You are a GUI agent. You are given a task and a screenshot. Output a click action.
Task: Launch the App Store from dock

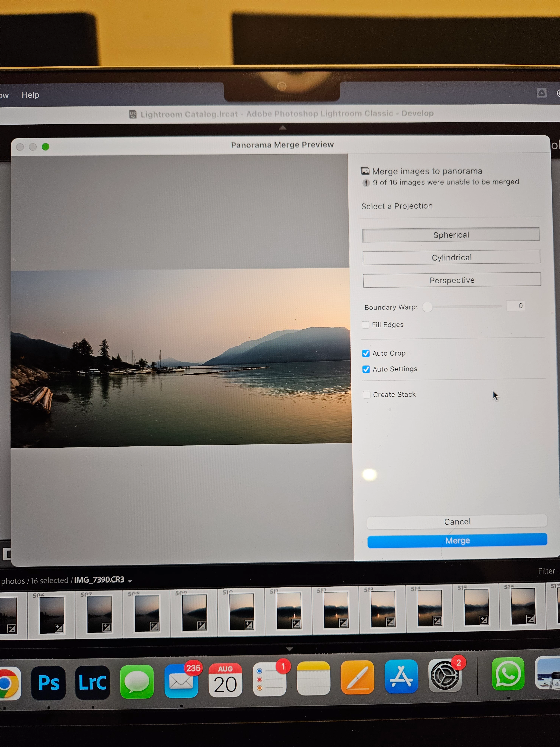(401, 676)
